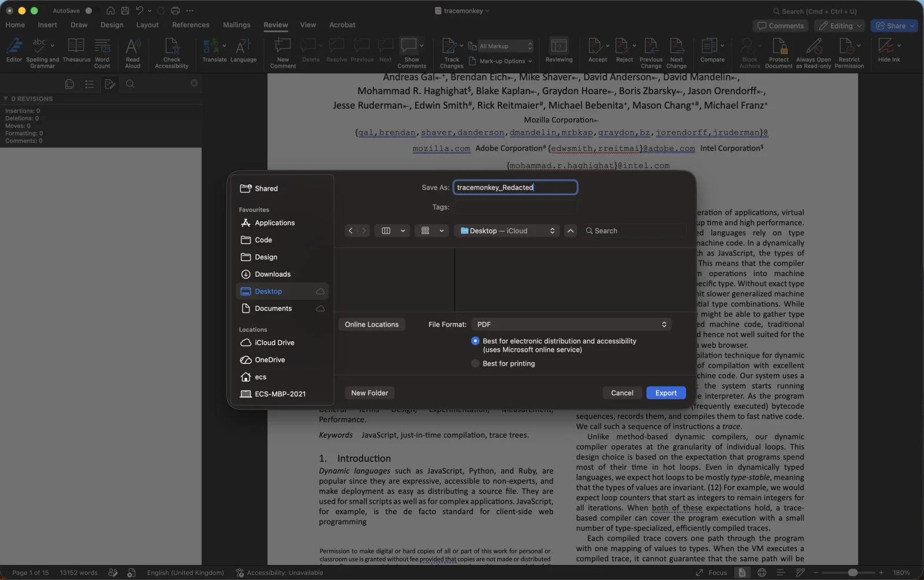The height and width of the screenshot is (580, 924).
Task: Switch to the View tab
Action: click(308, 25)
